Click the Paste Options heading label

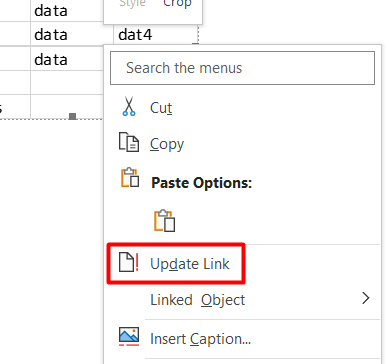coord(201,183)
